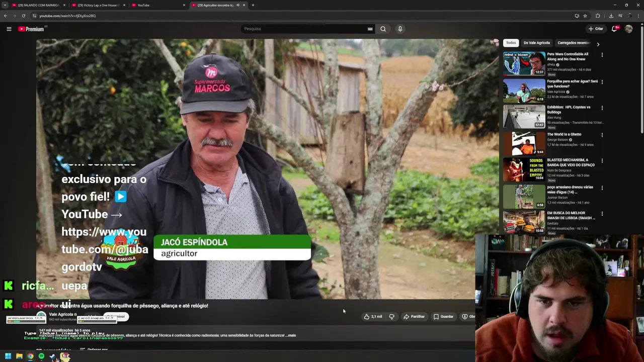Select the De Vale Agrícola filter chip

pyautogui.click(x=537, y=43)
